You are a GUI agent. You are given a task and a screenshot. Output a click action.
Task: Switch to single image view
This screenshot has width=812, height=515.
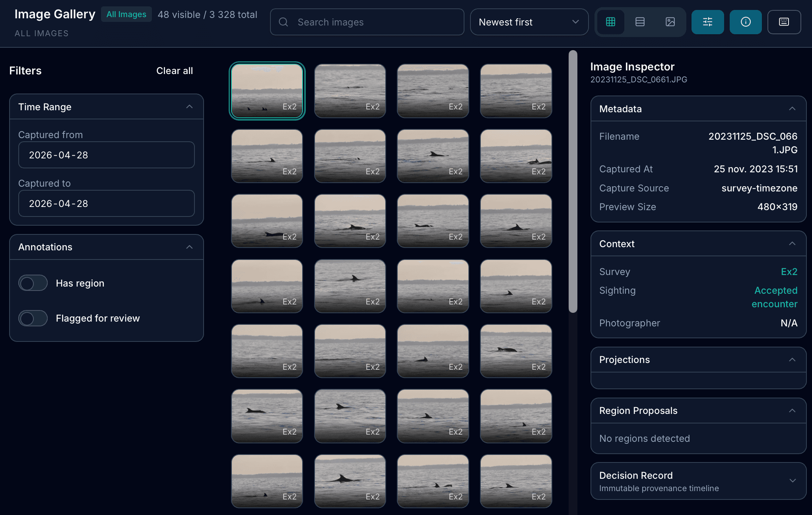coord(670,22)
